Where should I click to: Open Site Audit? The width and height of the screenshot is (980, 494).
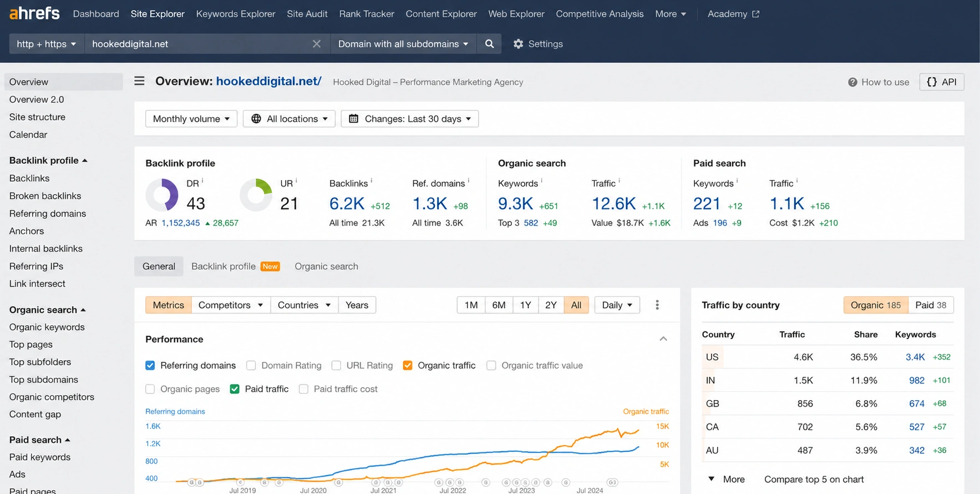pyautogui.click(x=307, y=14)
